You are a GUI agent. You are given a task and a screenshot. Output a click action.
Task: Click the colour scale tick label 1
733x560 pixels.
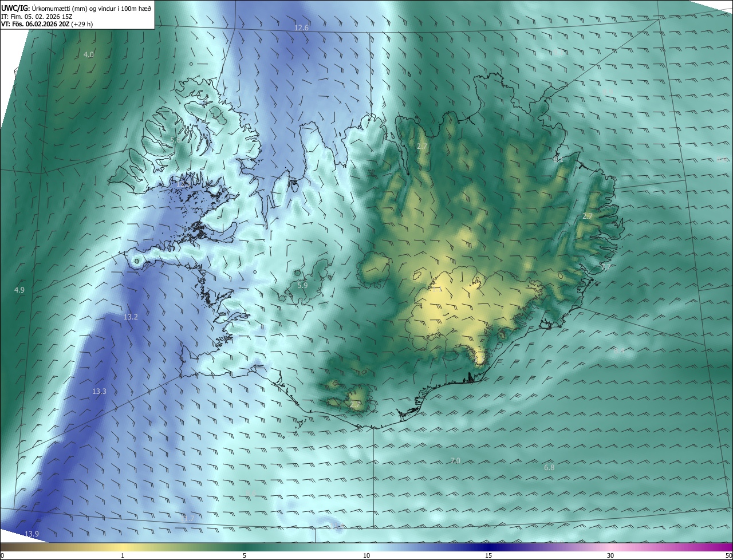pos(123,555)
